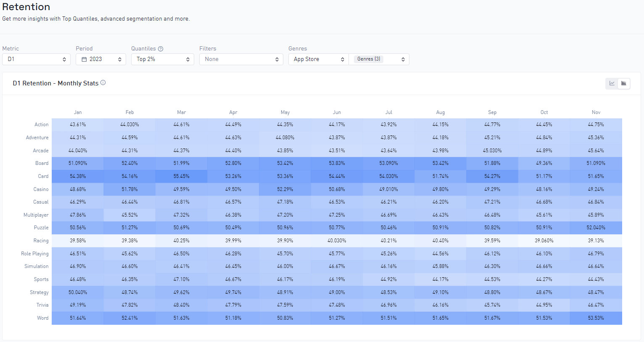644x342 pixels.
Task: Open the Metric D1 dropdown
Action: [36, 59]
